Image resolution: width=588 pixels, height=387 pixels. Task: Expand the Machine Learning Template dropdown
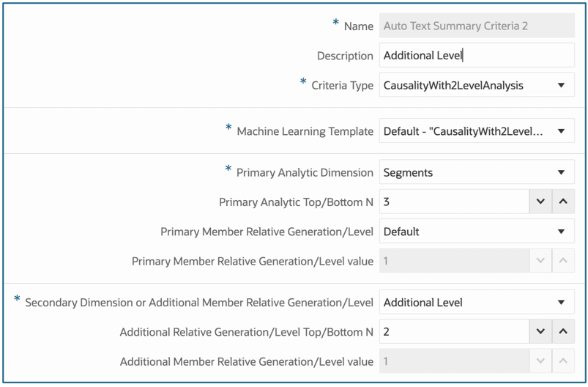[476, 131]
